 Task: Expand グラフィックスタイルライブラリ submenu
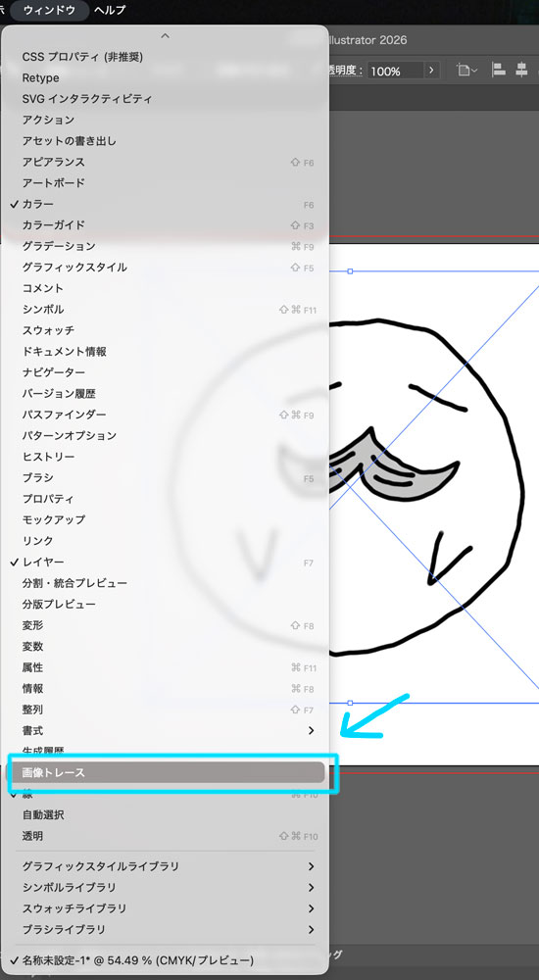(165, 867)
